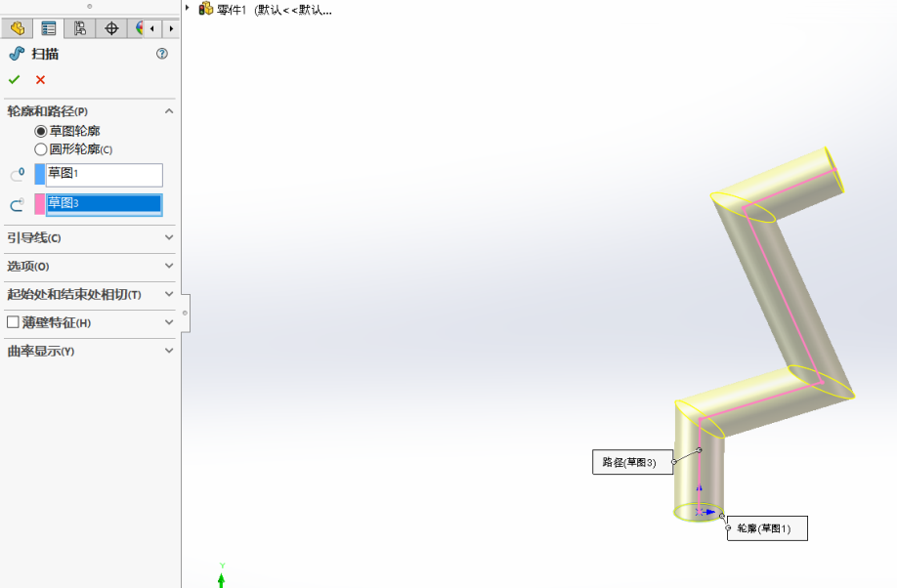Expand the 零件1 flyout tree arrow
The image size is (897, 588).
[187, 8]
